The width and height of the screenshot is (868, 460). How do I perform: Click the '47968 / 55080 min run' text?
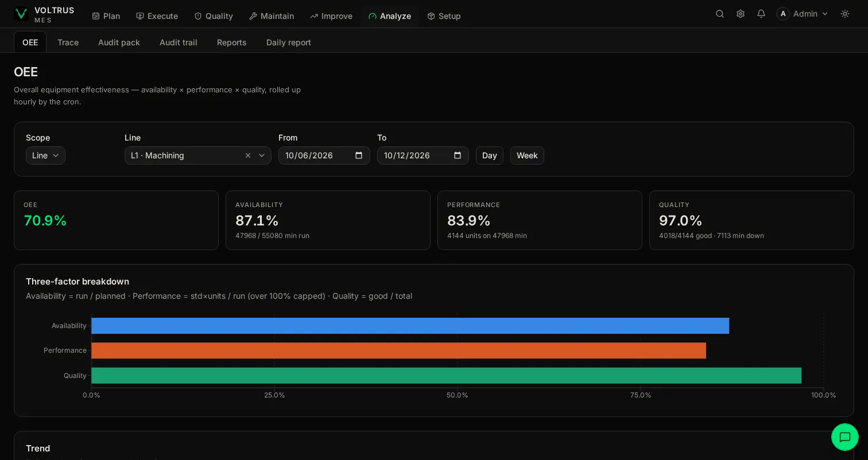click(272, 236)
